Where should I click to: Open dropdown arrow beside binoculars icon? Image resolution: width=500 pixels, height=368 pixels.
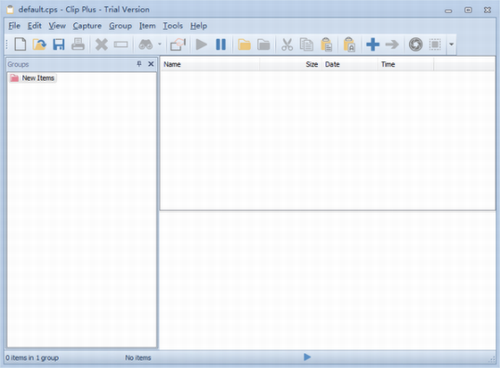pyautogui.click(x=160, y=44)
